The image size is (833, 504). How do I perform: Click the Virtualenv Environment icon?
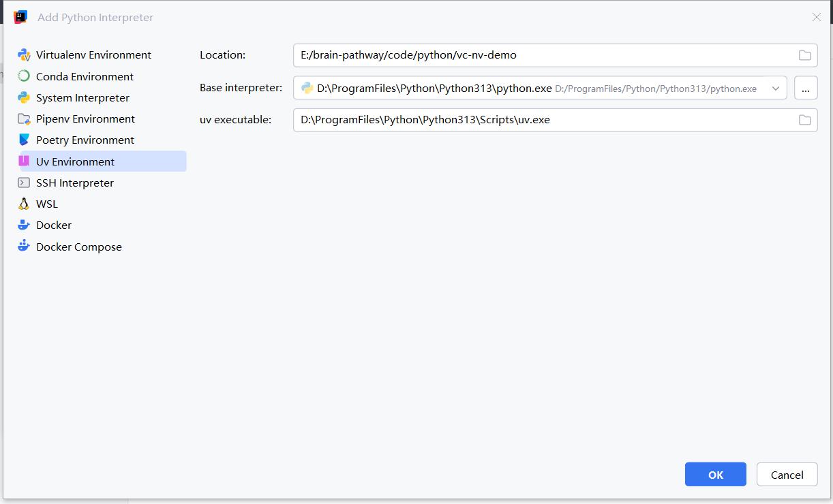coord(24,55)
